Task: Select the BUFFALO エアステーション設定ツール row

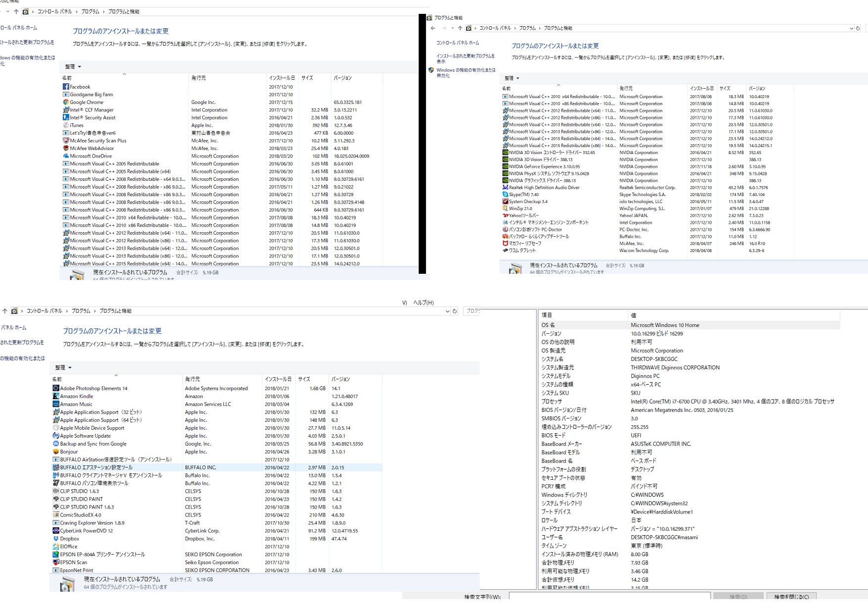Action: [217, 467]
